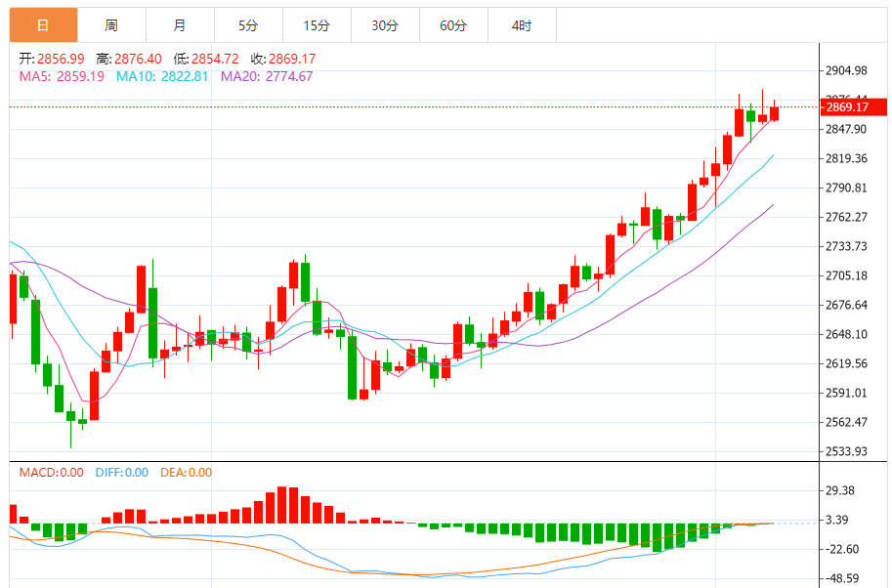This screenshot has height=588, width=892.
Task: Click the MA5: 2859.19 indicator label
Action: (x=62, y=76)
